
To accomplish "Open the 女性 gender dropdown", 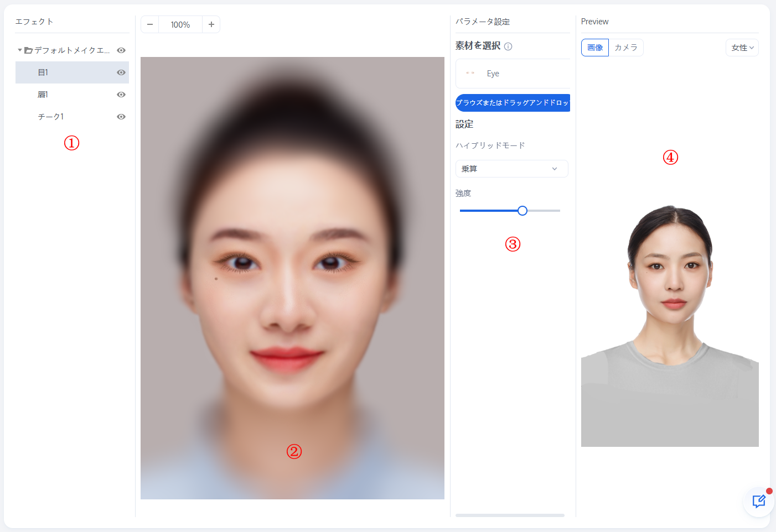I will pyautogui.click(x=742, y=48).
